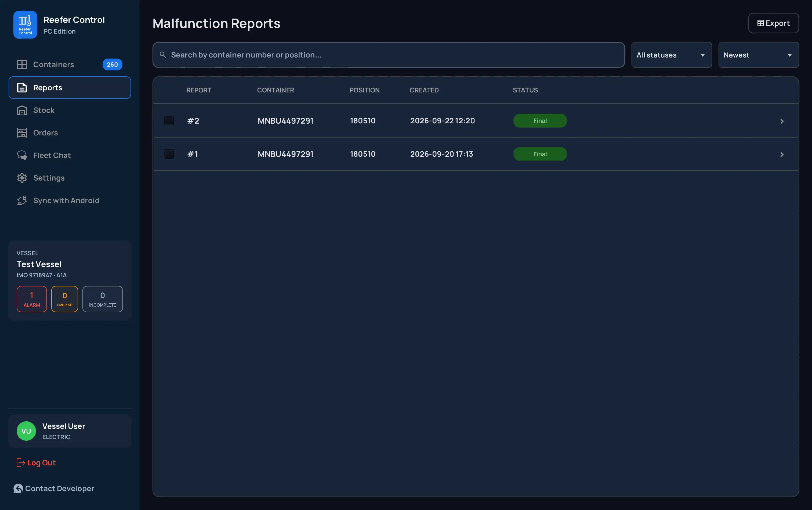Click the Final status badge of report #2
812x510 pixels.
point(540,121)
